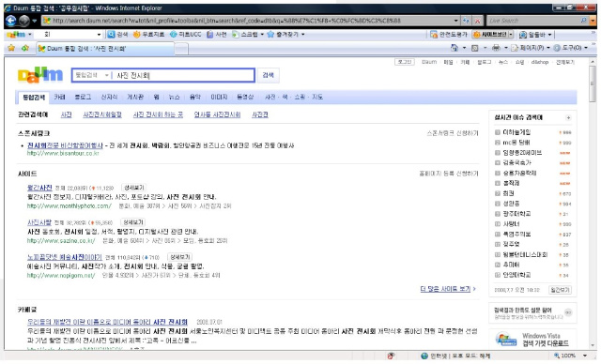The width and height of the screenshot is (601, 364).
Task: Click the Live Search magnifier icon
Action: point(583,21)
